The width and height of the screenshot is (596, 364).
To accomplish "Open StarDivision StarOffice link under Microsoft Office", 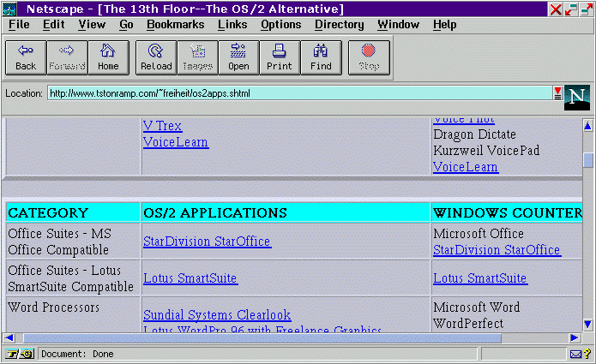I will click(497, 250).
